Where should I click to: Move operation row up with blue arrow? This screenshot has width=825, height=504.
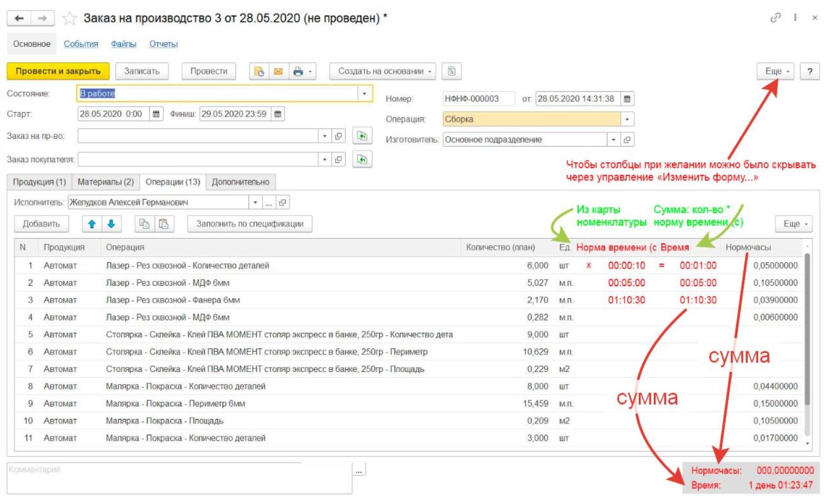click(x=92, y=224)
